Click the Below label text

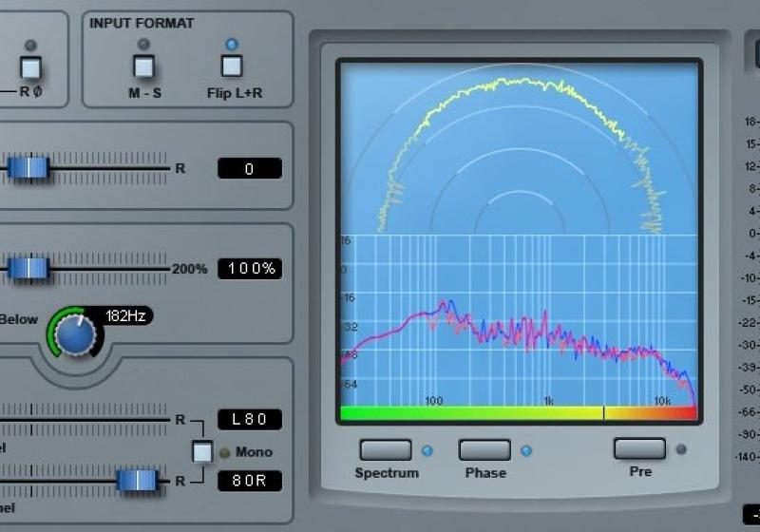point(19,319)
